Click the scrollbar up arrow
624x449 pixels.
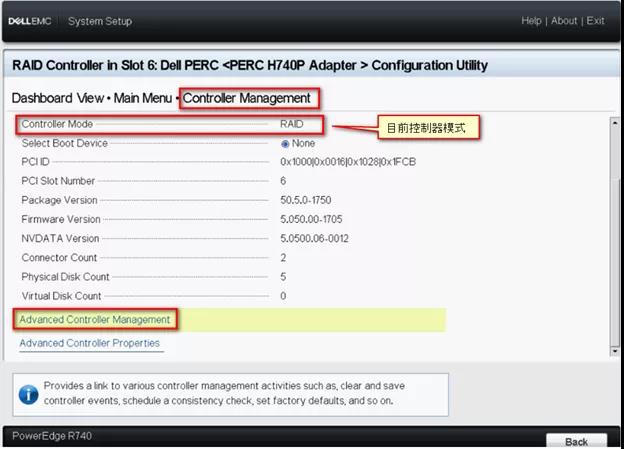tap(615, 123)
